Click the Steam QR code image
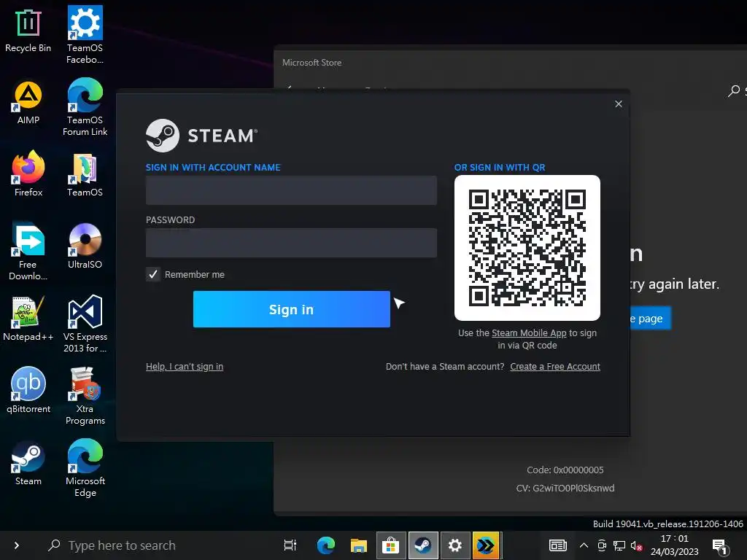The width and height of the screenshot is (747, 560). (x=527, y=248)
